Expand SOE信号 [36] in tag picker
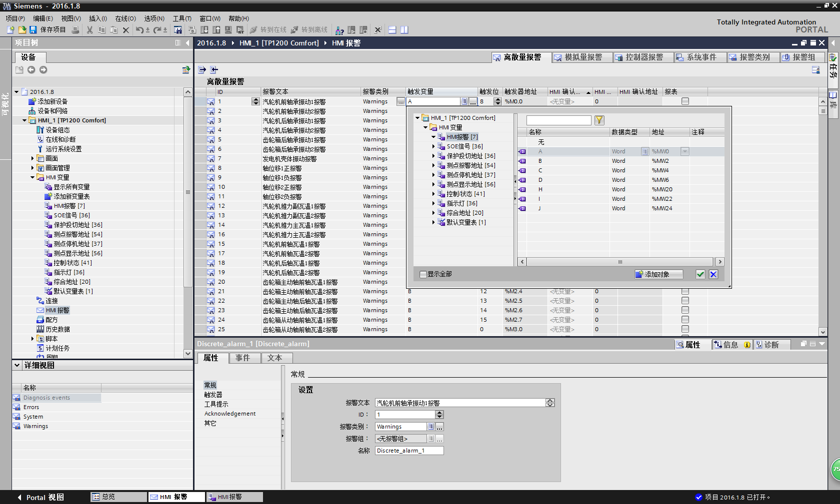The width and height of the screenshot is (840, 504). click(x=433, y=146)
